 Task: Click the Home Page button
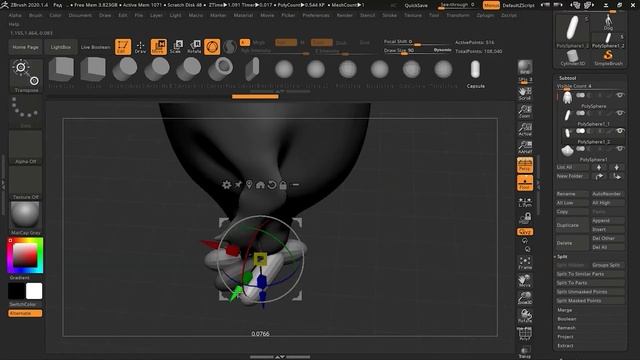25,47
